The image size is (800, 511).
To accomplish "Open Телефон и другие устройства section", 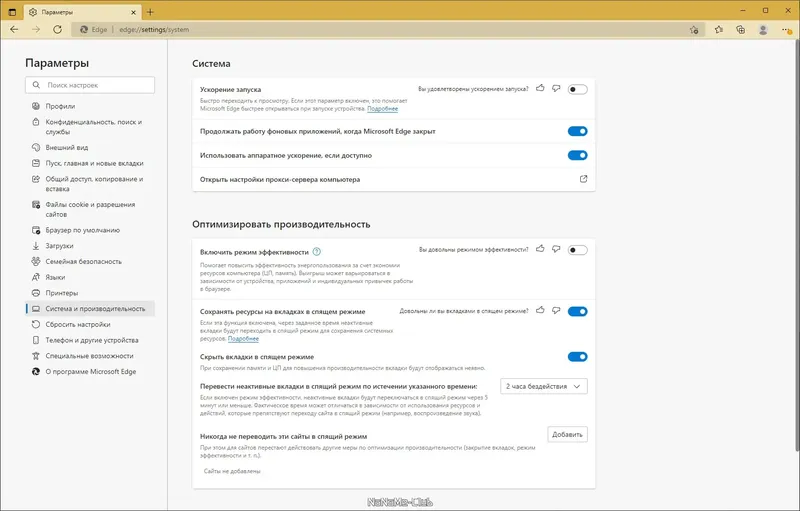I will tap(90, 340).
